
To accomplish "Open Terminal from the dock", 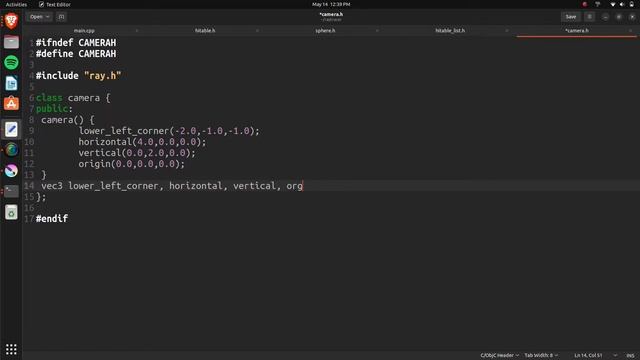I will pyautogui.click(x=11, y=191).
